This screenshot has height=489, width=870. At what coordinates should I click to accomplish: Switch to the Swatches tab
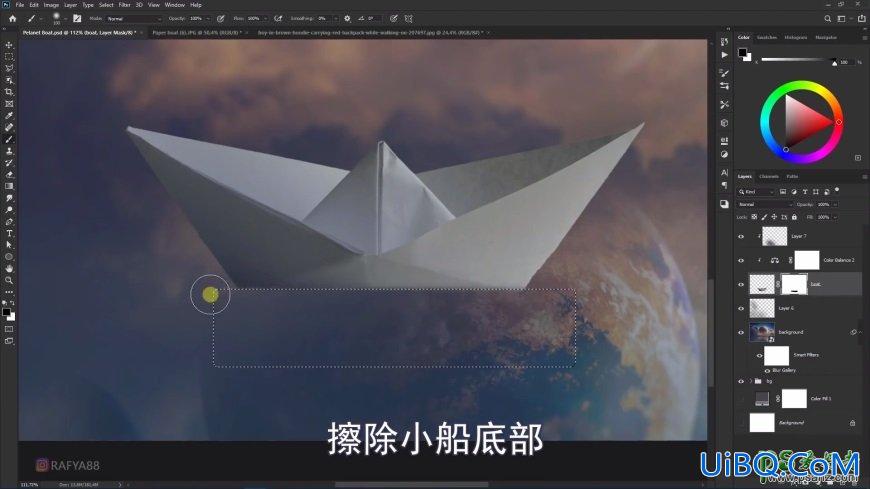click(x=767, y=37)
